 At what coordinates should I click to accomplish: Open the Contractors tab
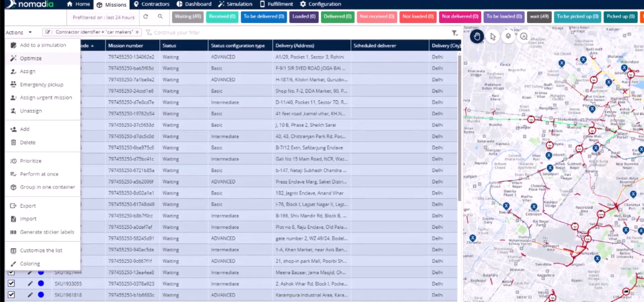(151, 4)
